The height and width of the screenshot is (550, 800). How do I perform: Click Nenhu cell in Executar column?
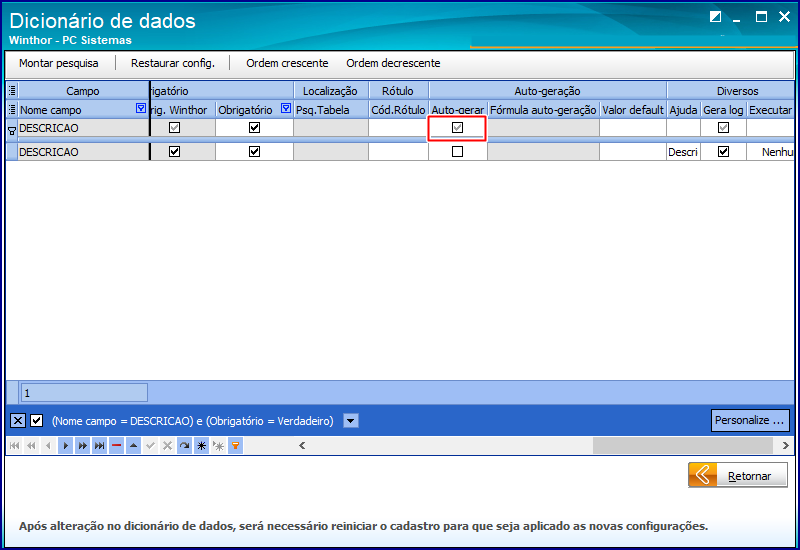770,152
